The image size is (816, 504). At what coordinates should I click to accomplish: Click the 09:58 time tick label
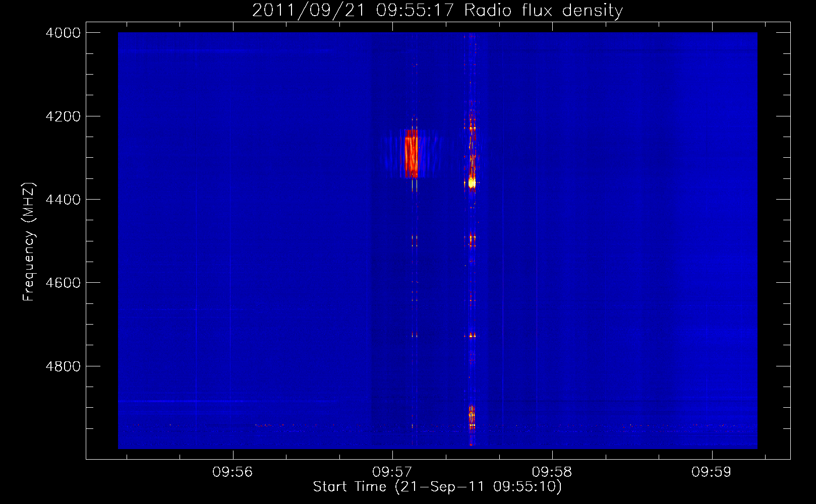[552, 472]
